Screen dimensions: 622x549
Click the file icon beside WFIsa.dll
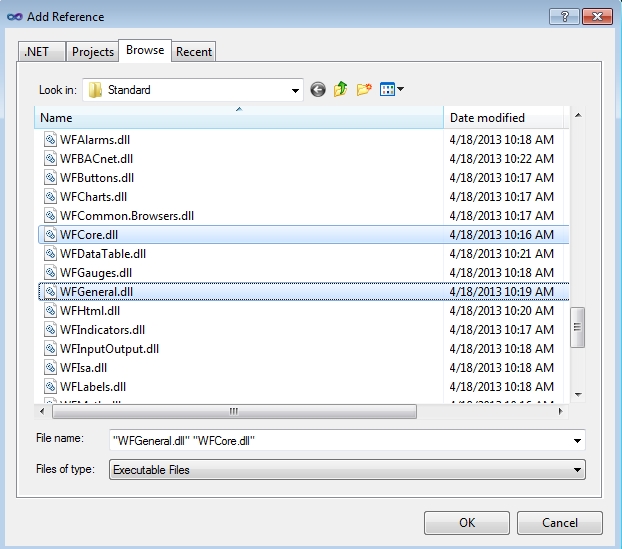pos(50,368)
